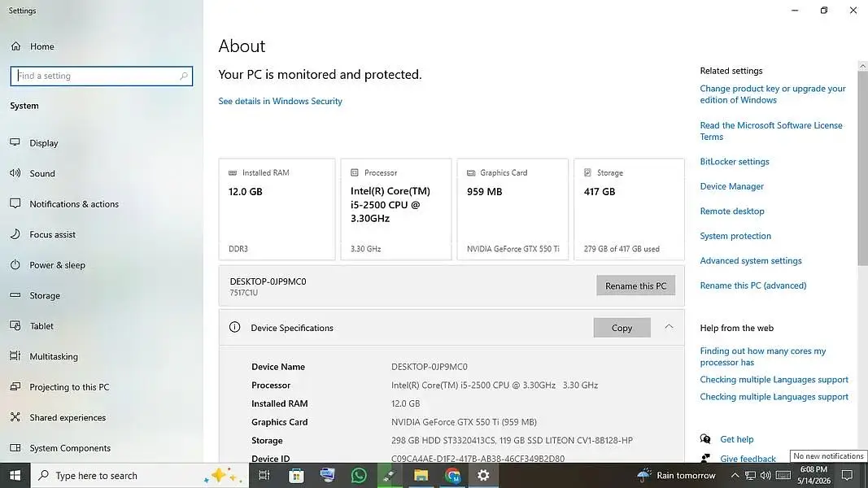Viewport: 868px width, 488px height.
Task: Open Remote desktop link
Action: tap(732, 211)
